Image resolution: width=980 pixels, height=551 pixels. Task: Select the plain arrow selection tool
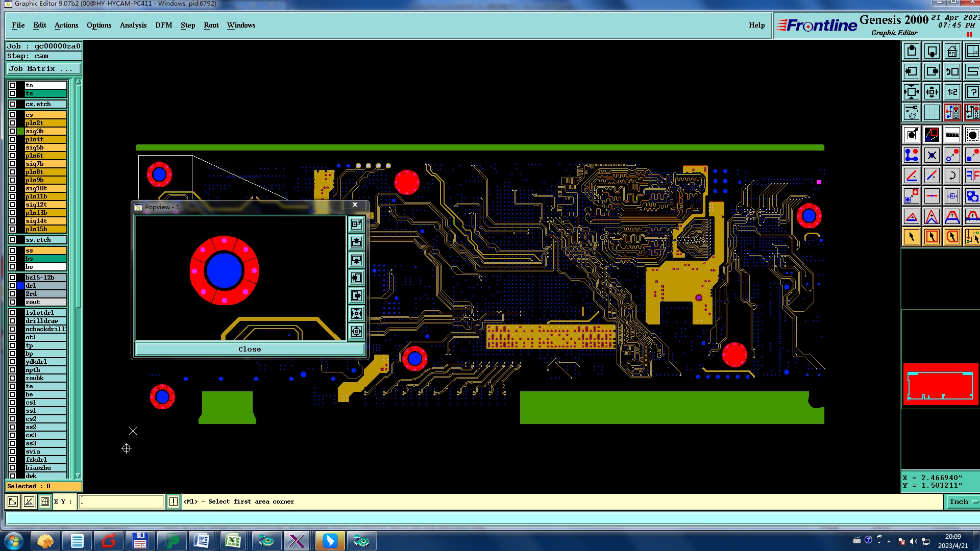(912, 237)
